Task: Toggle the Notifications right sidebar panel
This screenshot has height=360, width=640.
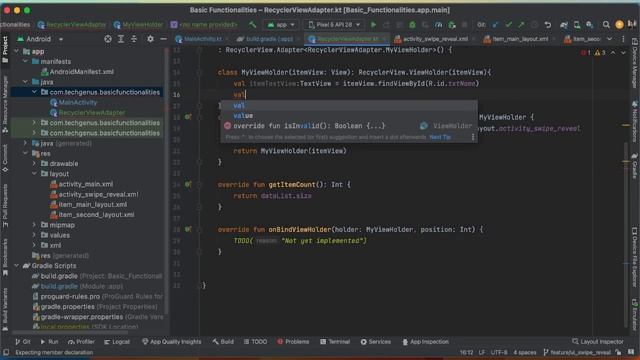Action: click(x=635, y=121)
